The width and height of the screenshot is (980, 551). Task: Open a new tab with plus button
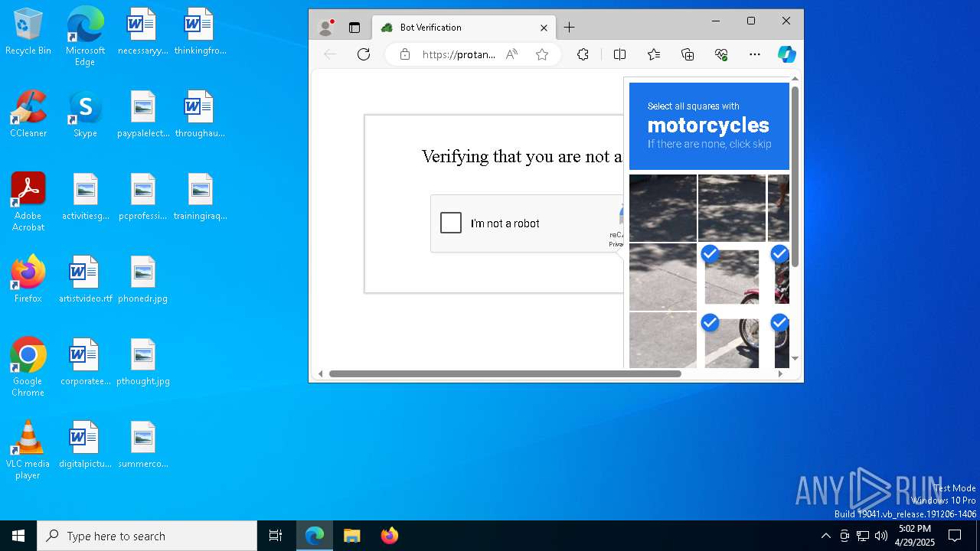569,28
